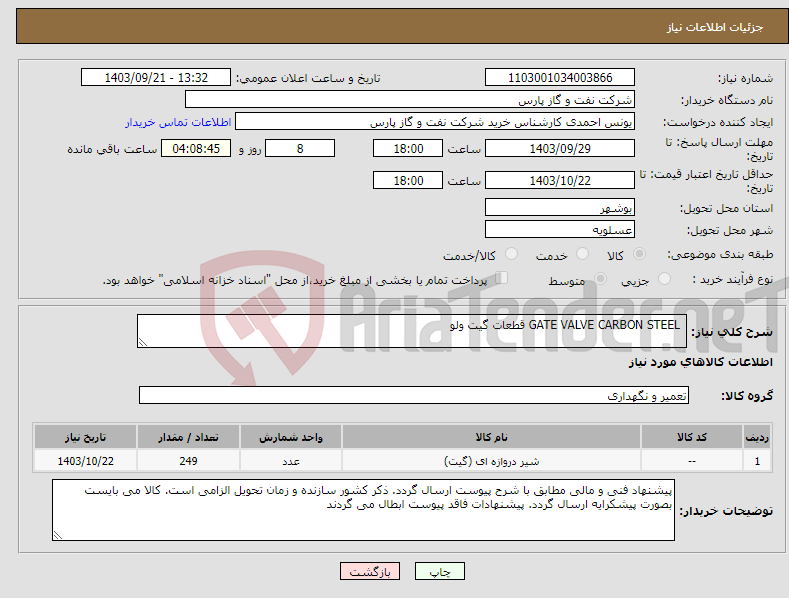The height and width of the screenshot is (598, 789).
Task: Select the متوسط purchase type radio
Action: pyautogui.click(x=600, y=278)
